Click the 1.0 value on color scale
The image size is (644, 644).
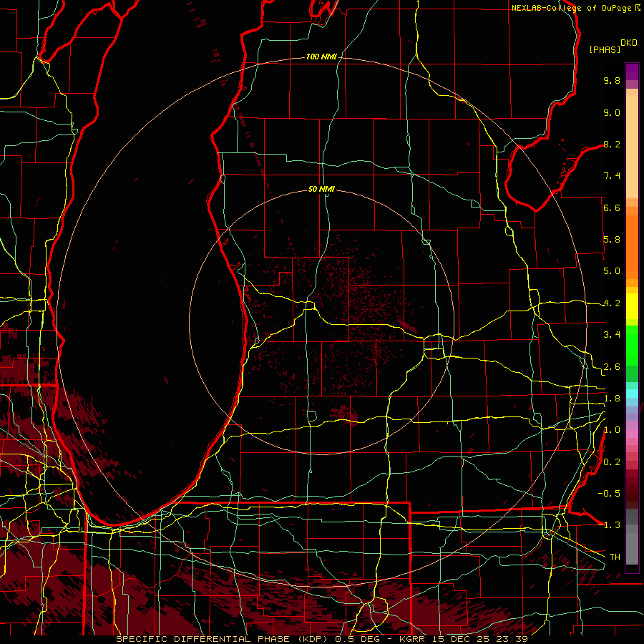(612, 430)
